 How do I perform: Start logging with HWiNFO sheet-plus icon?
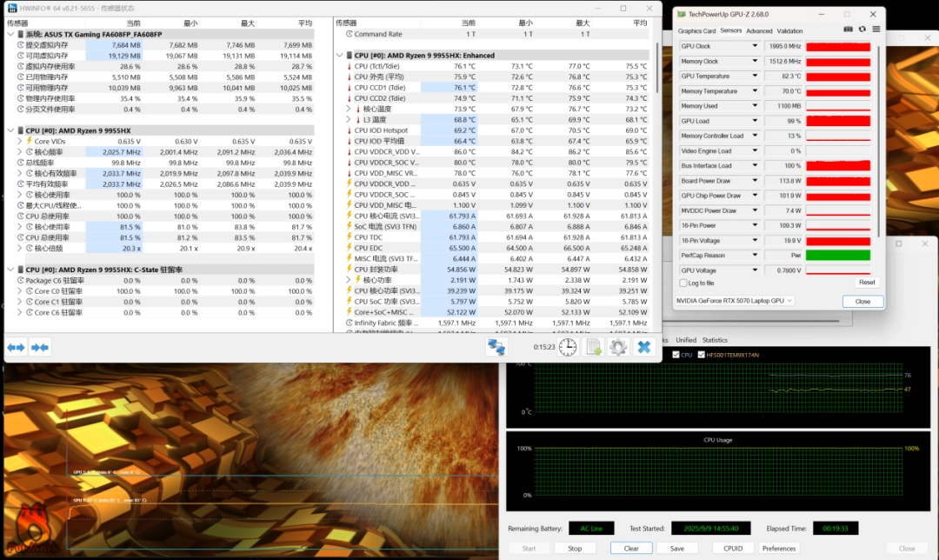(594, 347)
